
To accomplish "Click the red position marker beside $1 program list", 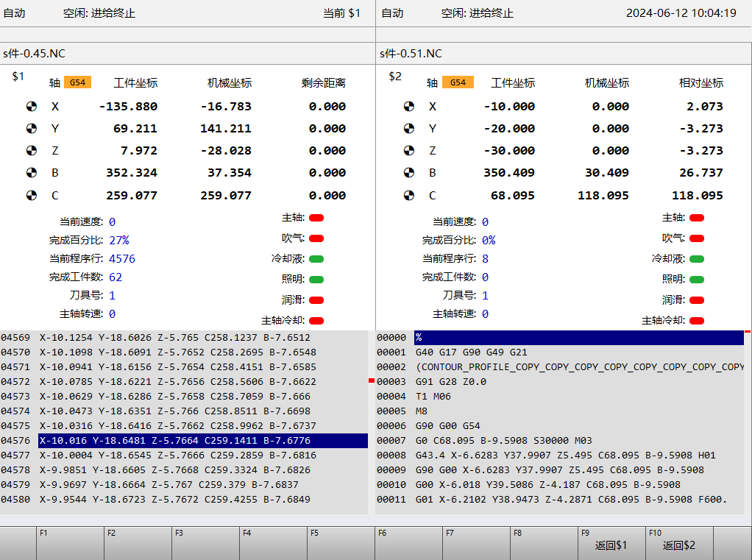I will (372, 380).
